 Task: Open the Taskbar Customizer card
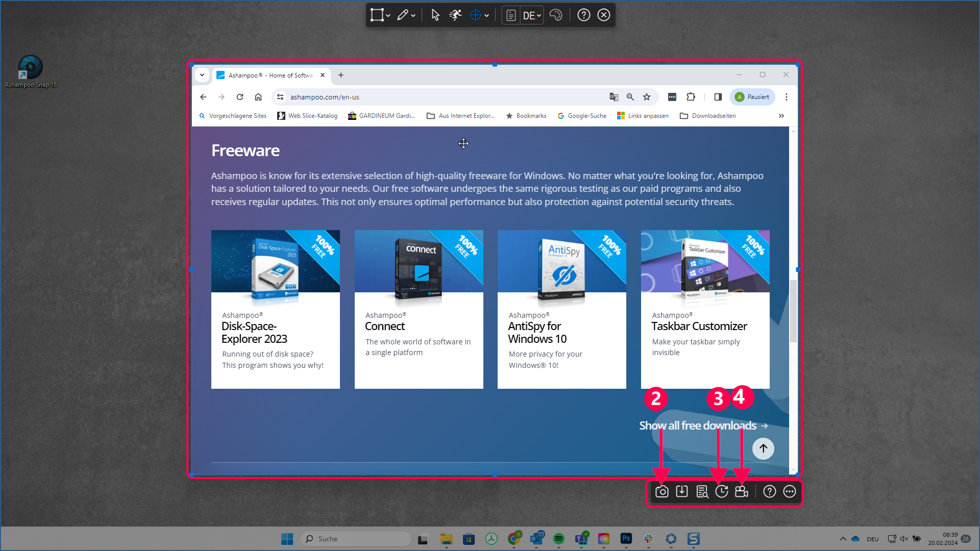[705, 309]
